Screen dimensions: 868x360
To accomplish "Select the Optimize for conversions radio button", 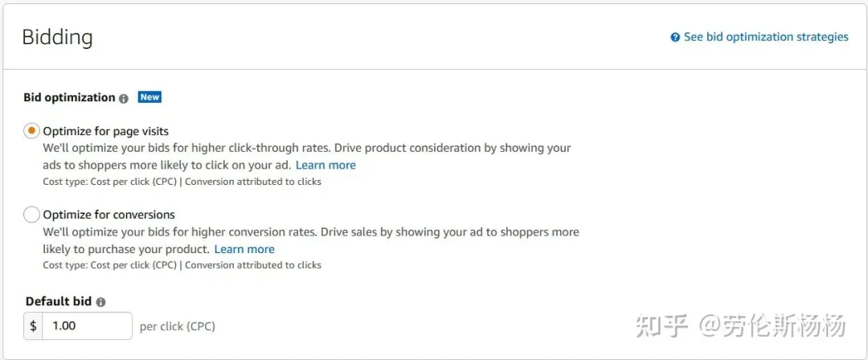I will coord(31,215).
